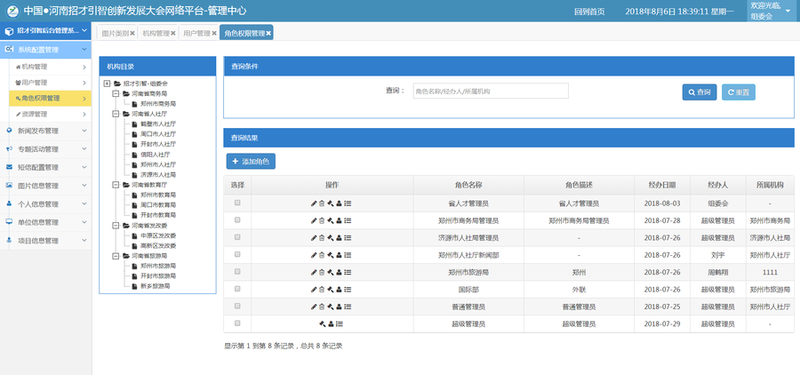
Task: Click the user icon for 国际部
Action: coord(339,290)
